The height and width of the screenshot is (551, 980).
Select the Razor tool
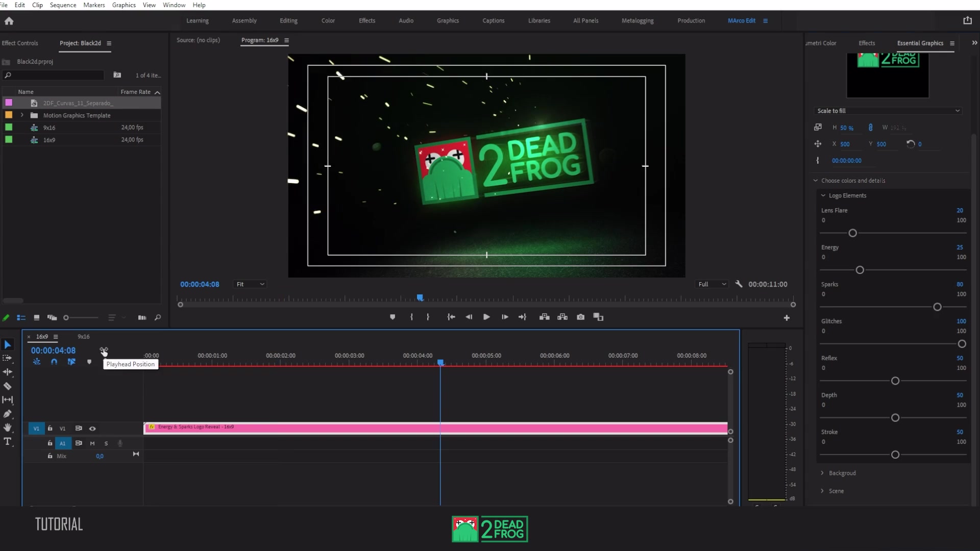(x=8, y=386)
